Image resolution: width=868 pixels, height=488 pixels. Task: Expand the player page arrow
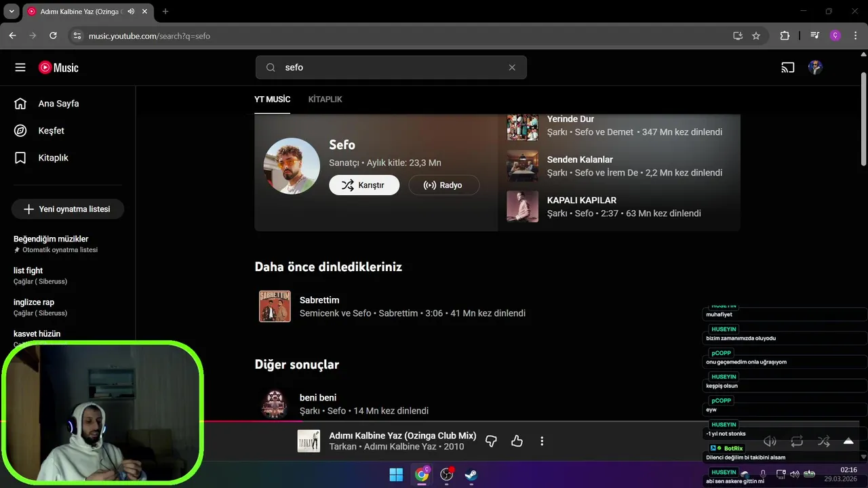click(x=848, y=441)
